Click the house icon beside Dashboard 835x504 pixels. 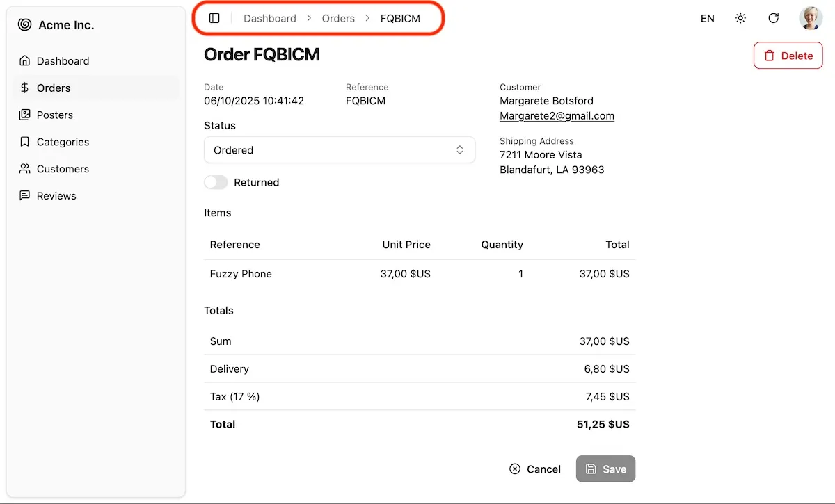25,60
